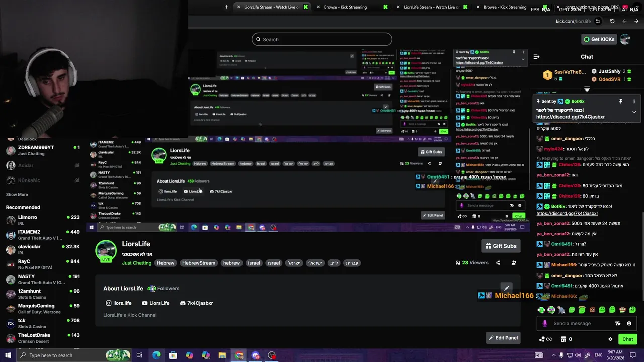This screenshot has height=362, width=644.
Task: Open the LiorsLife YouTube link
Action: 155,303
